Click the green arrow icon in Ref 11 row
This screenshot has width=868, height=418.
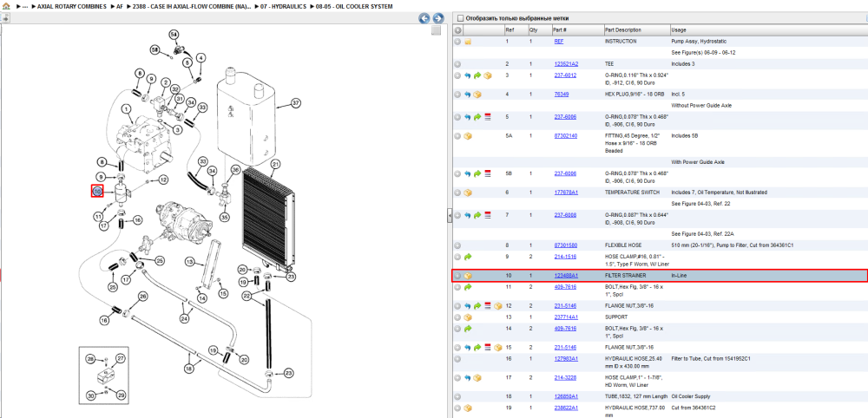pos(468,287)
